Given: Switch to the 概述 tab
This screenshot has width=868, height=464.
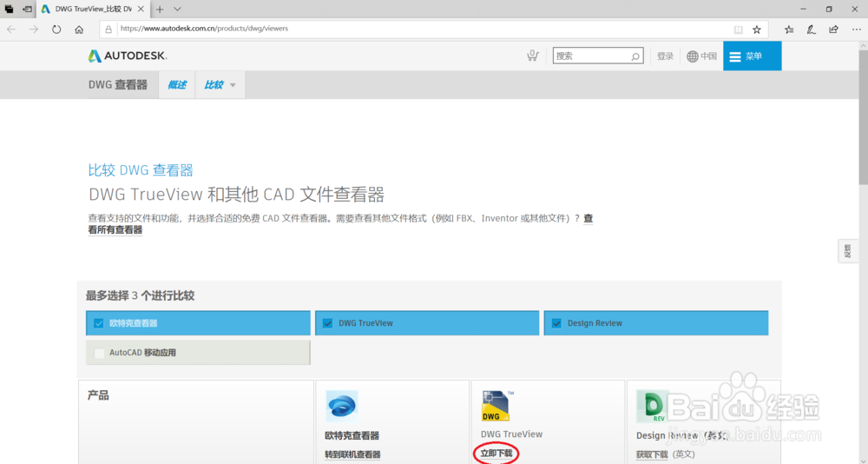Looking at the screenshot, I should pyautogui.click(x=176, y=85).
